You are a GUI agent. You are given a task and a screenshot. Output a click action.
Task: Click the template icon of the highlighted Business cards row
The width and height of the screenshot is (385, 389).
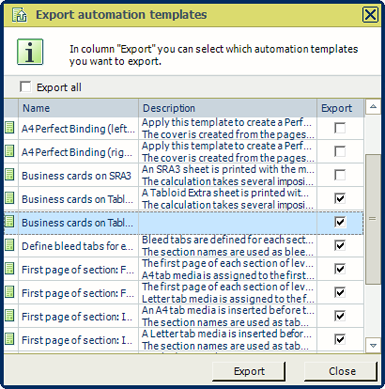pyautogui.click(x=10, y=222)
